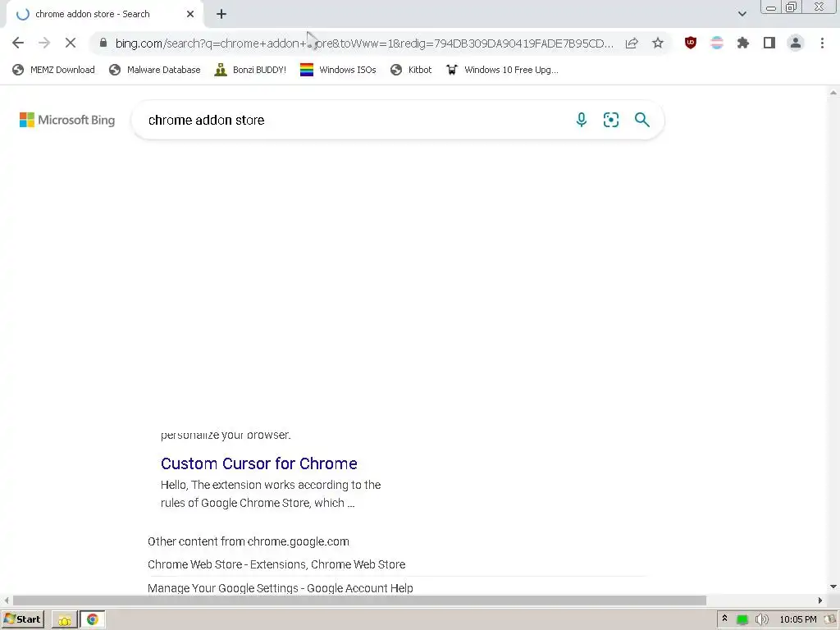Image resolution: width=840 pixels, height=630 pixels.
Task: Open the Bonzi BUDDY! bookmark
Action: [x=250, y=70]
